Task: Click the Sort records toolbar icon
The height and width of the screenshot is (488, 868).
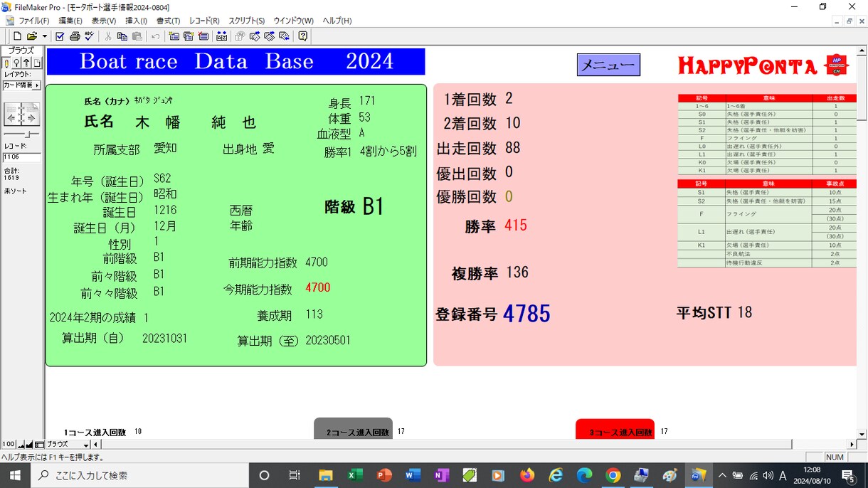Action: [x=222, y=36]
